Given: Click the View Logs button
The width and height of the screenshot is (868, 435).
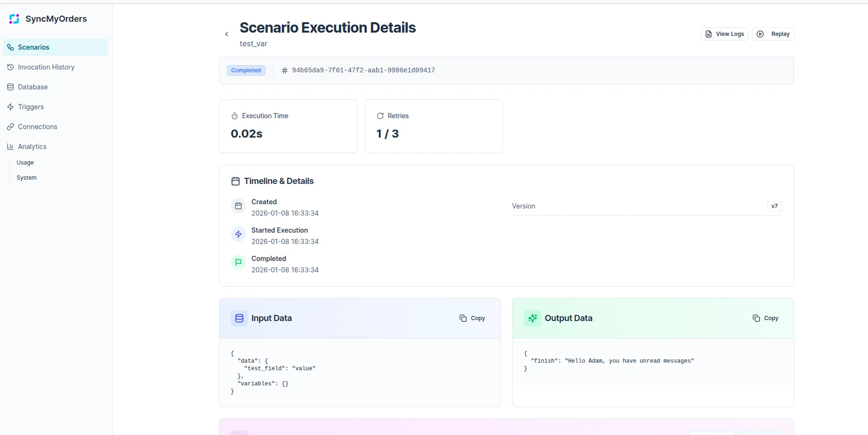Looking at the screenshot, I should pos(724,34).
